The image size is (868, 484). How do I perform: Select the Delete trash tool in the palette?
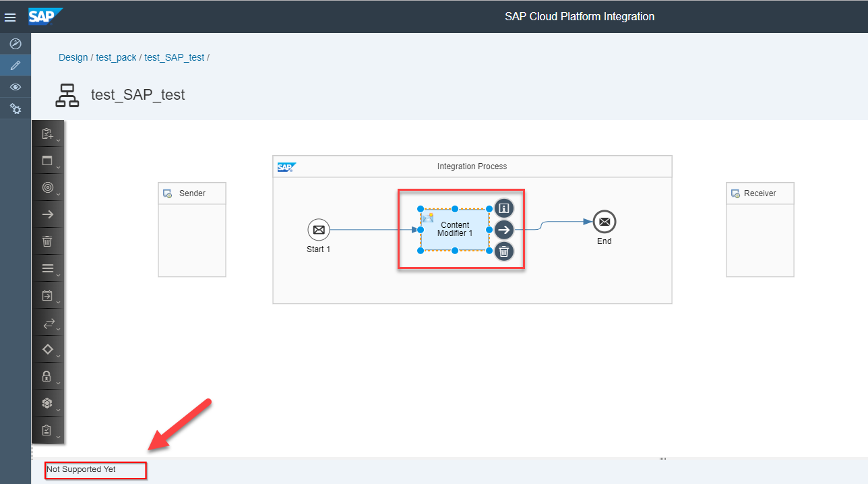(48, 241)
